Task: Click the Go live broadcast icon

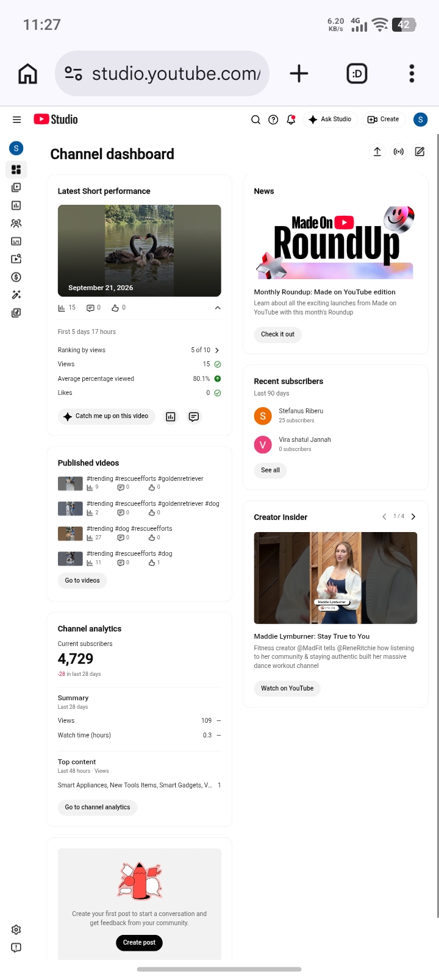Action: tap(399, 152)
